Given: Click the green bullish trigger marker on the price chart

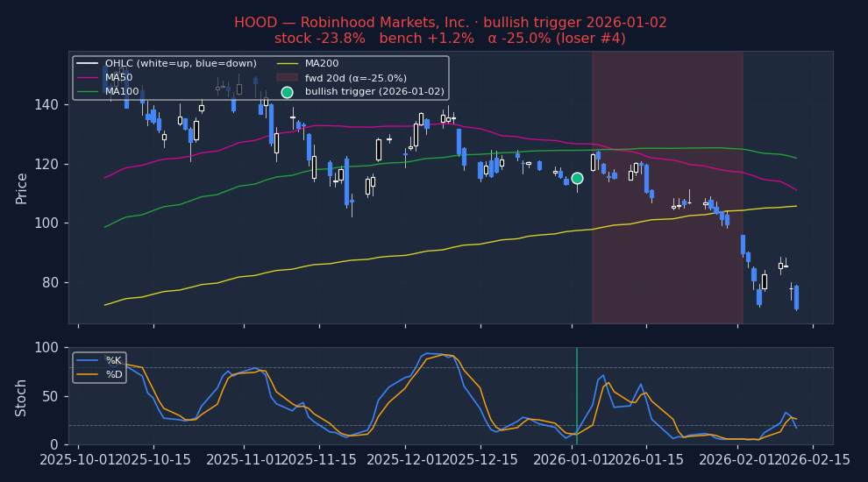Looking at the screenshot, I should [577, 178].
